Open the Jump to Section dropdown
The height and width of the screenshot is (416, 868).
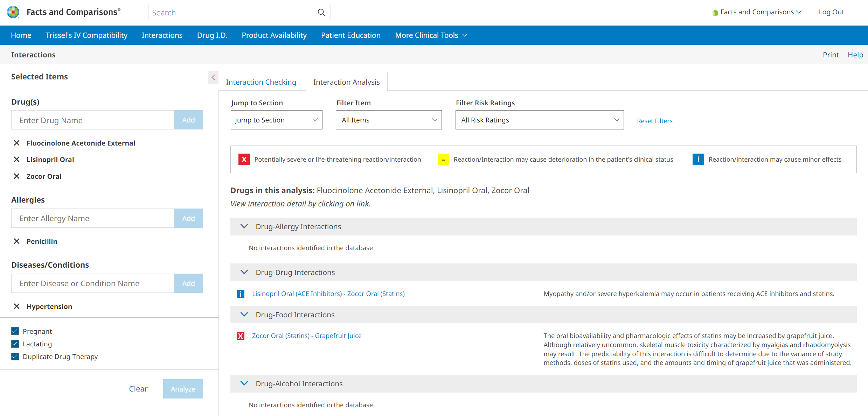point(276,120)
